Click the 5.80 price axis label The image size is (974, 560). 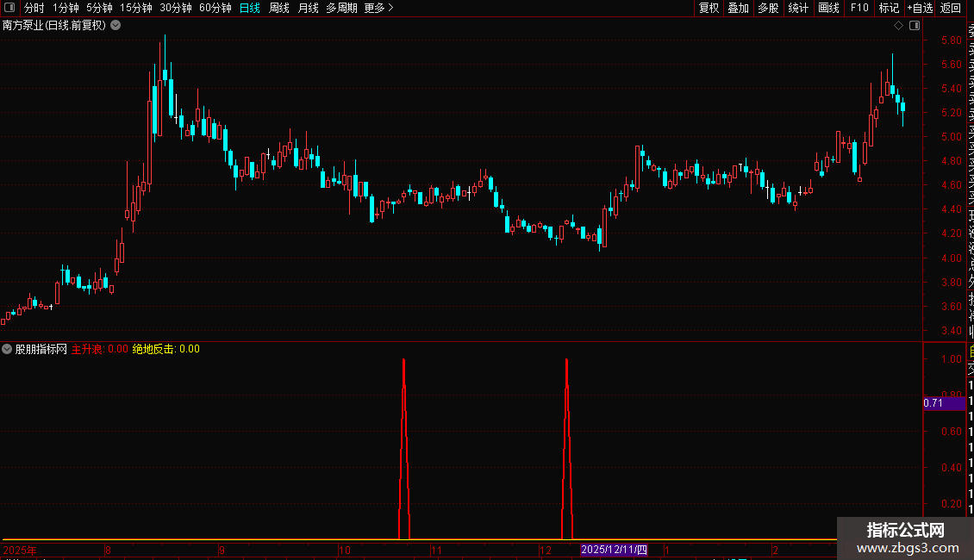(951, 40)
